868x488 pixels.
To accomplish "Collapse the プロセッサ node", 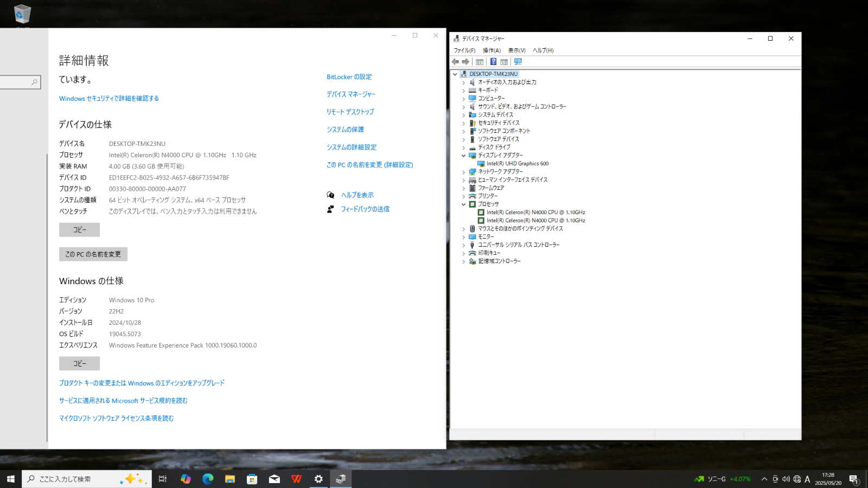I will tap(463, 204).
